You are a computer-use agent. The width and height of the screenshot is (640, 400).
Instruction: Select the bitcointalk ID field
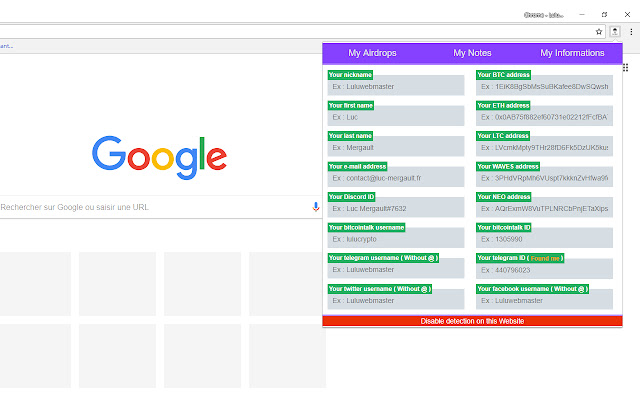[544, 239]
